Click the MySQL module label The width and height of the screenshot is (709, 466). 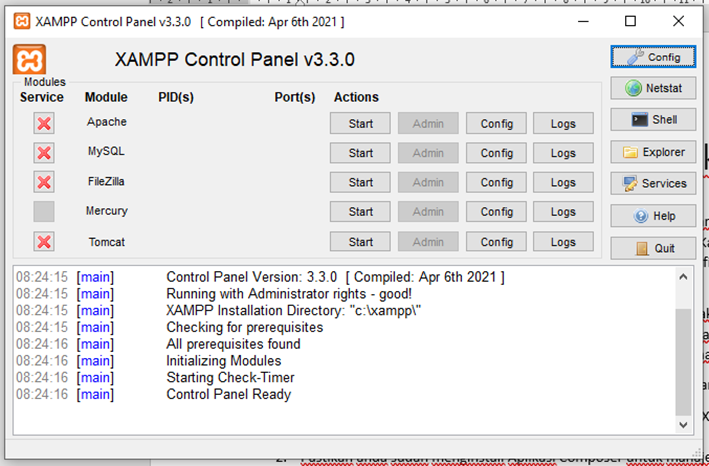pyautogui.click(x=106, y=151)
